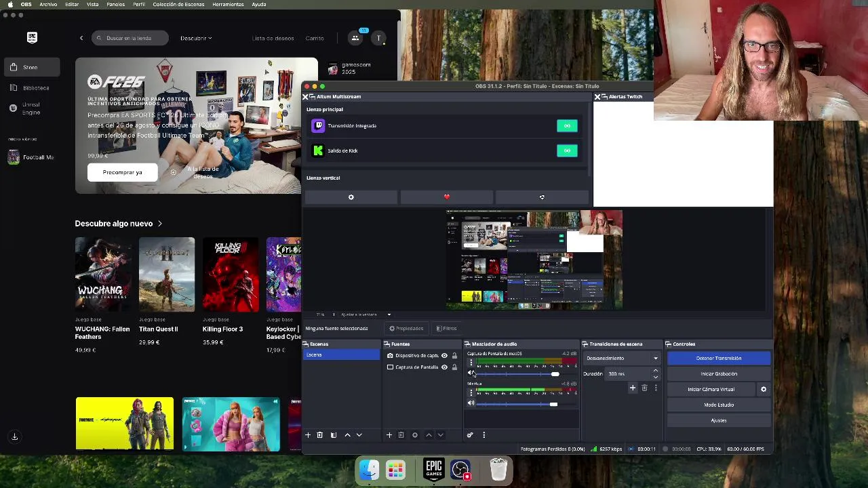Click the red heart button in Aitum Multistream

pos(446,197)
